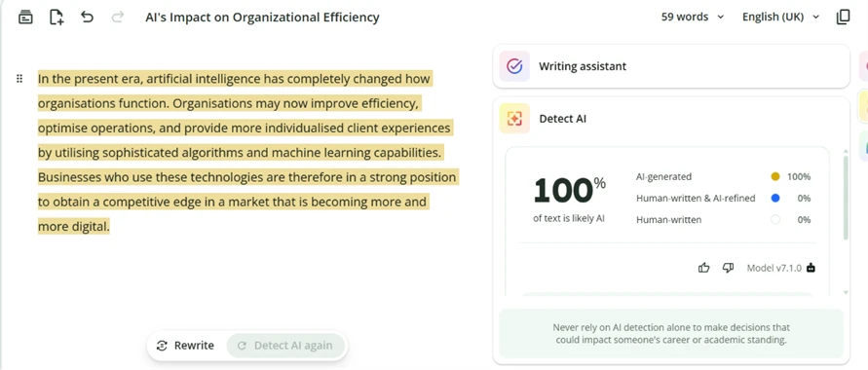Open the documents list icon
Image resolution: width=868 pixels, height=370 pixels.
click(x=25, y=18)
